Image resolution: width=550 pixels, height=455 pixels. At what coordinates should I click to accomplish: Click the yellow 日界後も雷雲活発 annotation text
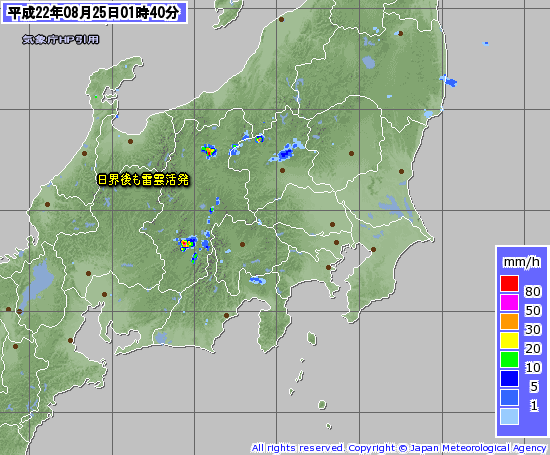point(143,180)
